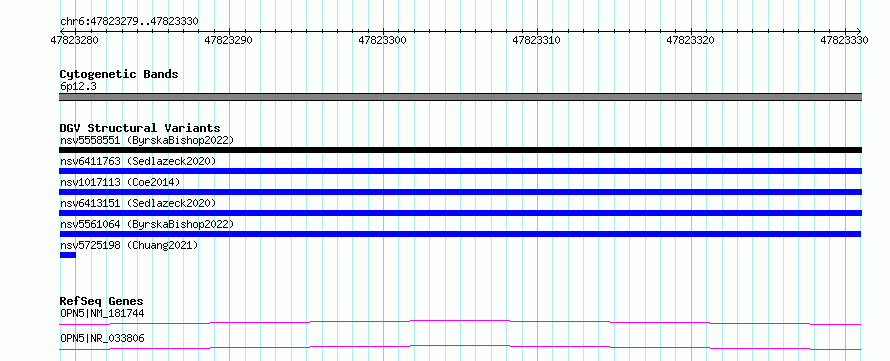Select variant label nsv6413151 (Sedlazeck2020)

(138, 203)
